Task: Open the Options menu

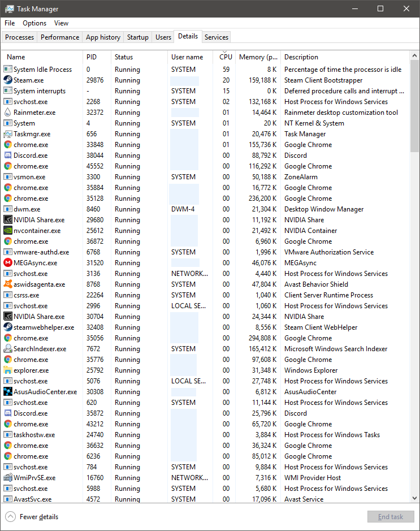Action: click(34, 23)
